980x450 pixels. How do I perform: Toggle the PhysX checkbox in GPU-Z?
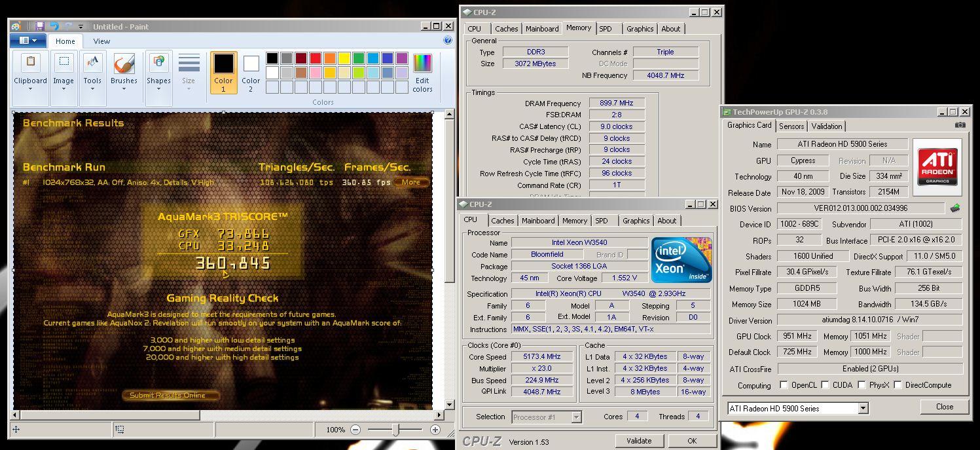tap(862, 385)
